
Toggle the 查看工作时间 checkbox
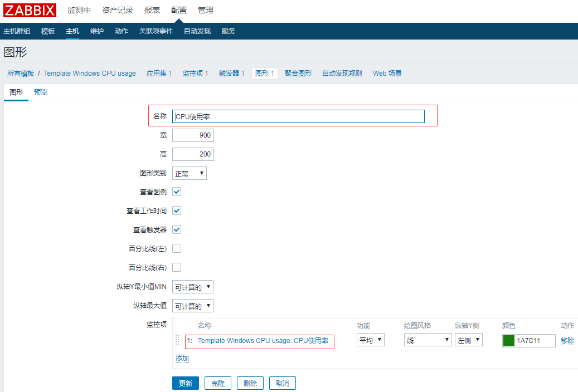177,210
